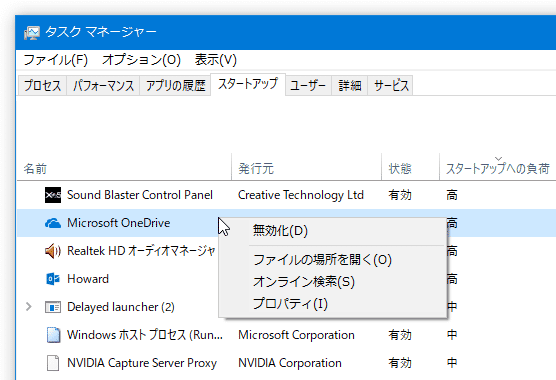Click the Sound Blaster Control Panel icon
The image size is (556, 380).
pos(53,195)
